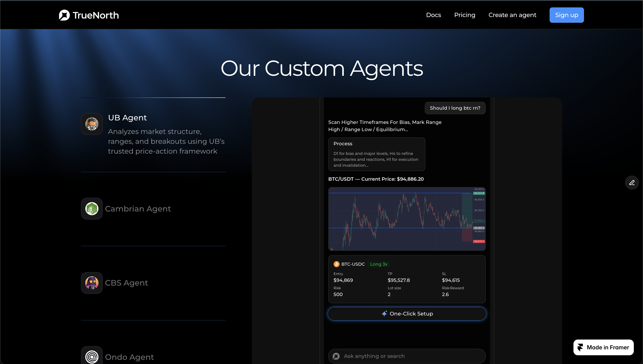Open the Docs page
The image size is (643, 364).
pyautogui.click(x=433, y=15)
